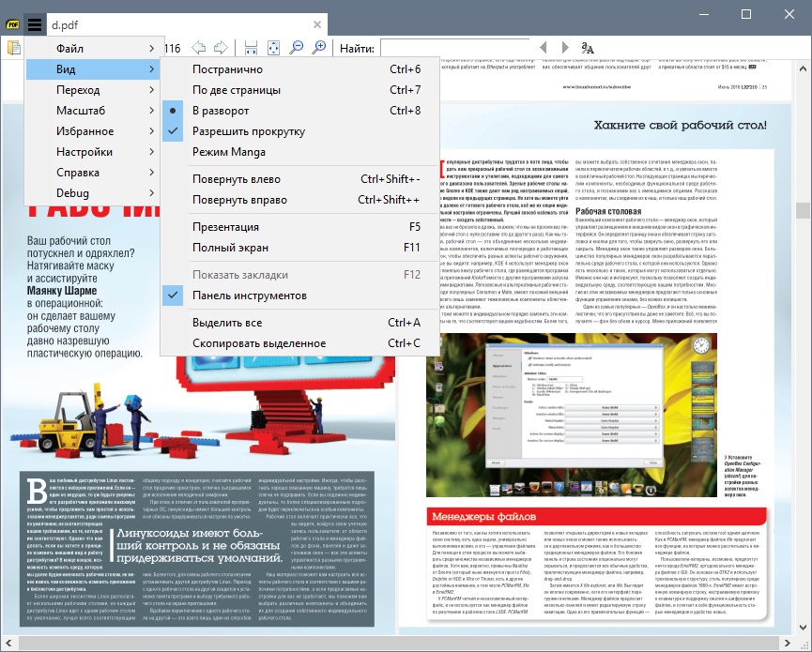Click the zoom in magnifier icon
This screenshot has height=652, width=812.
tap(319, 48)
